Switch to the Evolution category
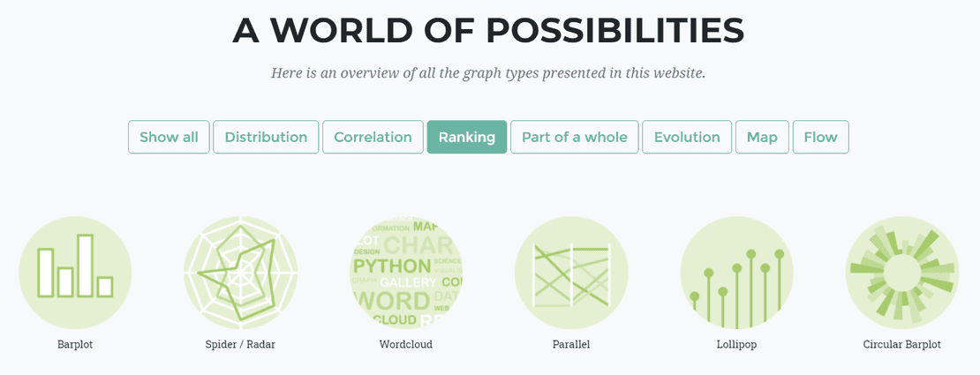 [687, 137]
